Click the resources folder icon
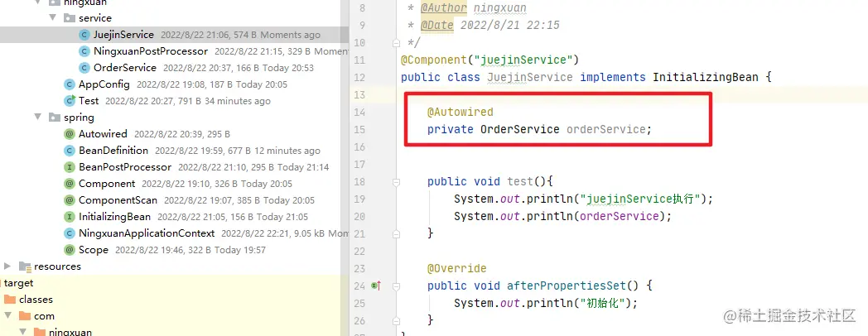Viewport: 868px width, 336px height. [25, 266]
